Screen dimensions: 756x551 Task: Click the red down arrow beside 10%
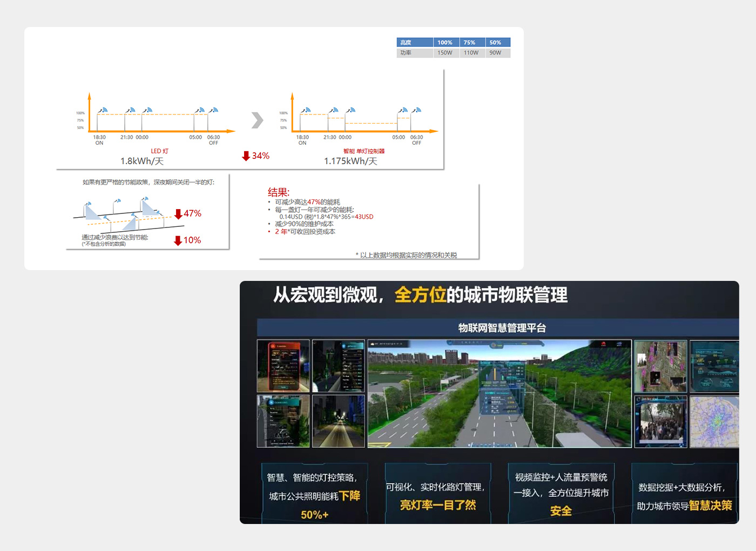coord(178,240)
